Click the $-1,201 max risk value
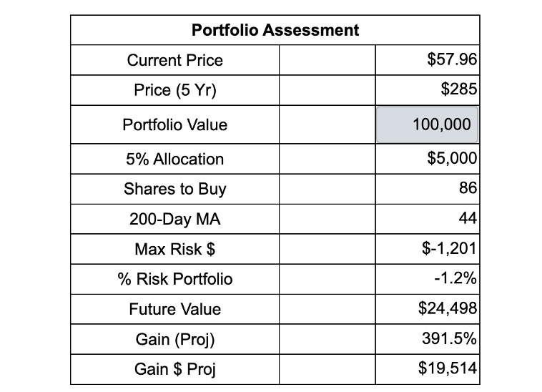This screenshot has width=542, height=392. pyautogui.click(x=449, y=248)
